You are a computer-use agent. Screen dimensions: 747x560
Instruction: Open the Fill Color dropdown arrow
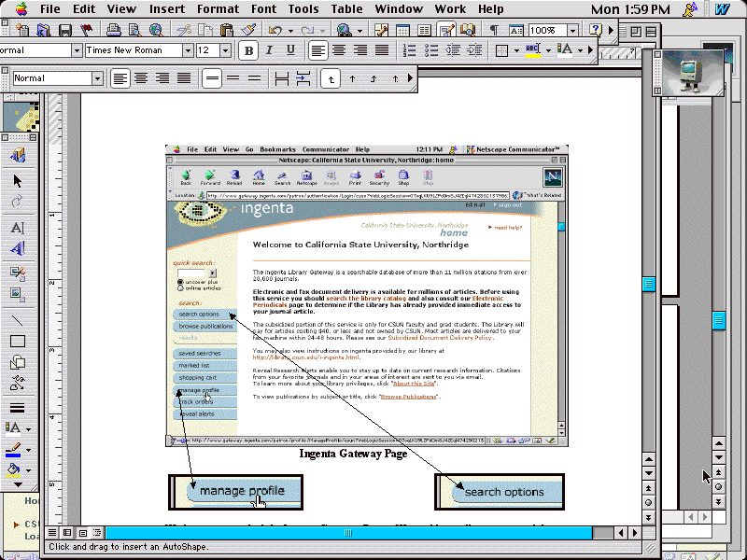click(x=29, y=470)
